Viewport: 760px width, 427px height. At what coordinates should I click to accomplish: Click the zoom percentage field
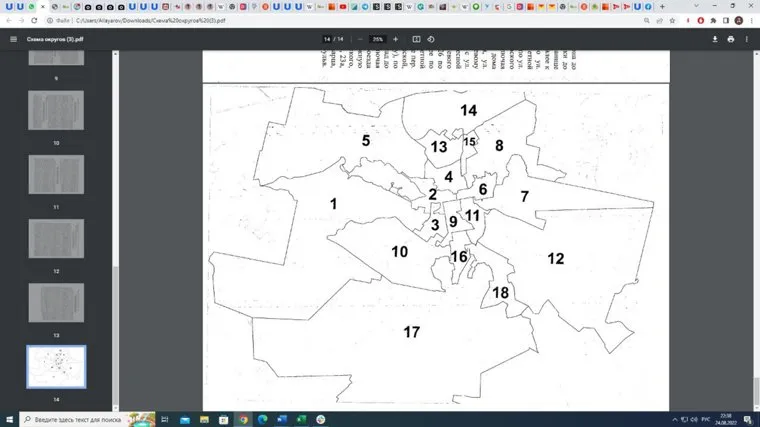point(377,39)
